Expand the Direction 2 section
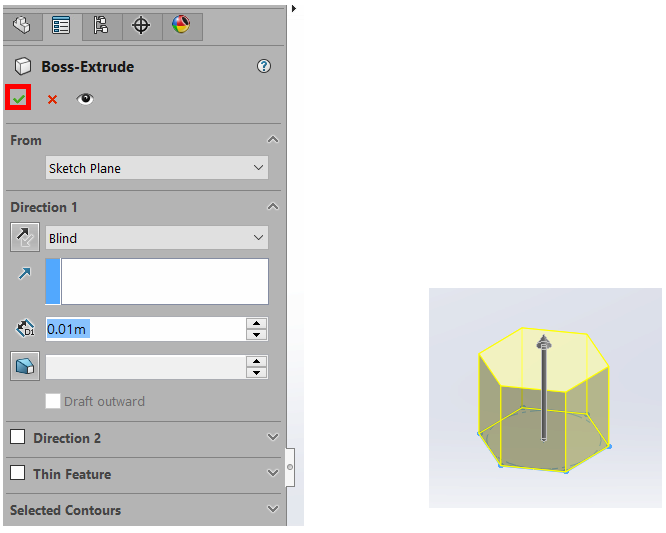This screenshot has height=533, width=666. 273,437
